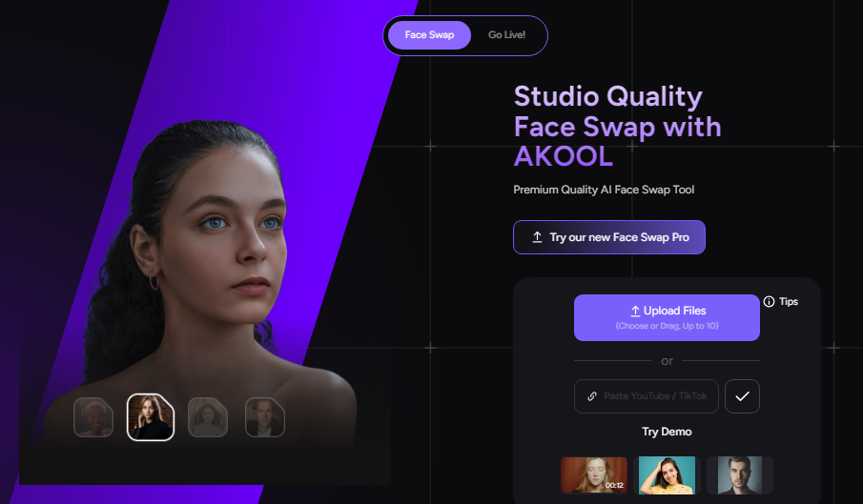The image size is (863, 504).
Task: Open the Tips info circle icon
Action: [769, 301]
